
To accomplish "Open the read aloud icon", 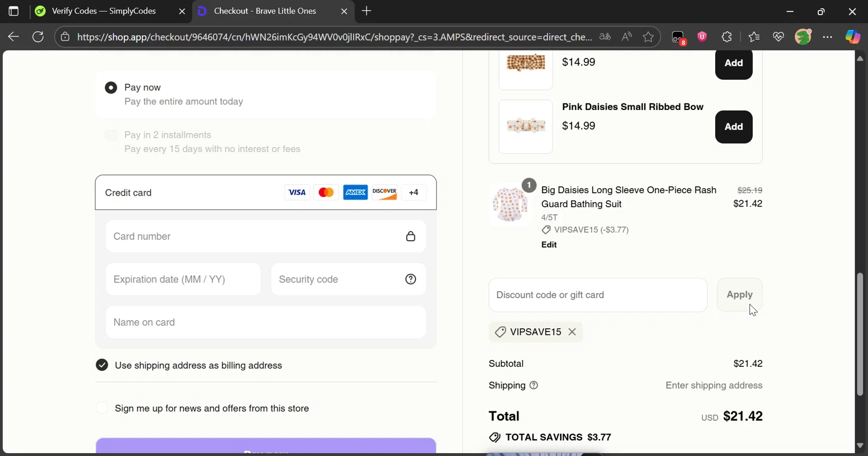I will (627, 37).
